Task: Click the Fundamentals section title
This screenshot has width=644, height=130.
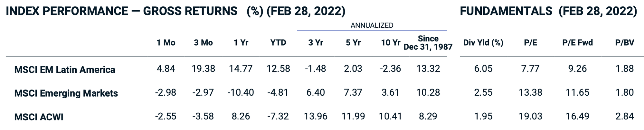Action: pyautogui.click(x=548, y=11)
